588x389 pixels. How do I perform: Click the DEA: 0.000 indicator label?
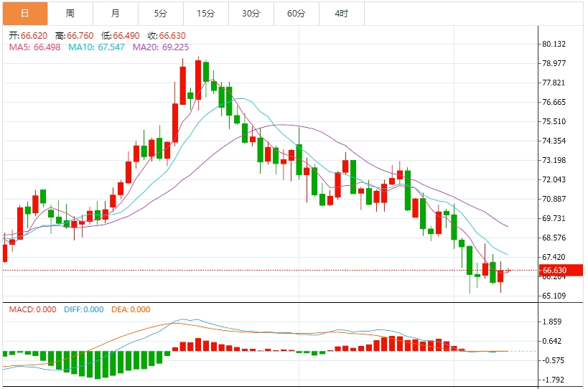coord(131,309)
